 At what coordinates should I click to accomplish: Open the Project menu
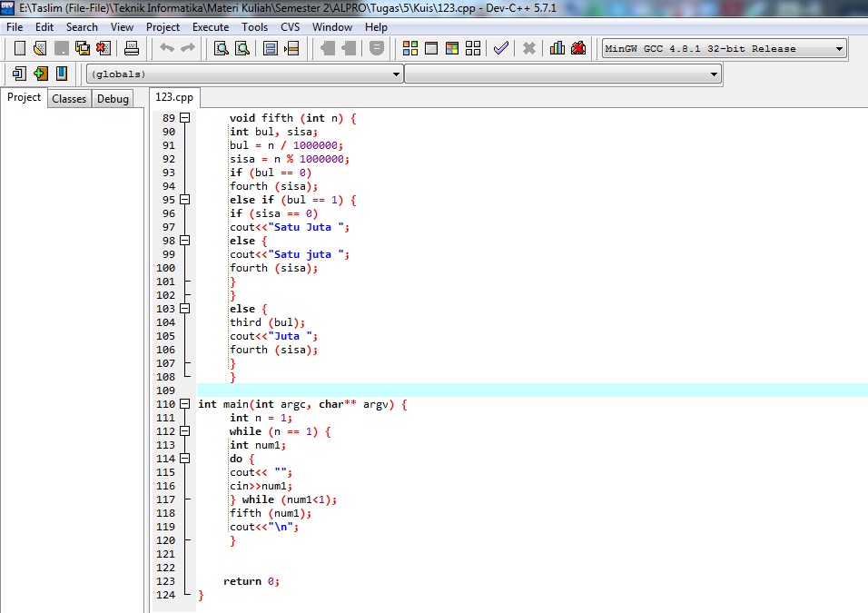[163, 27]
